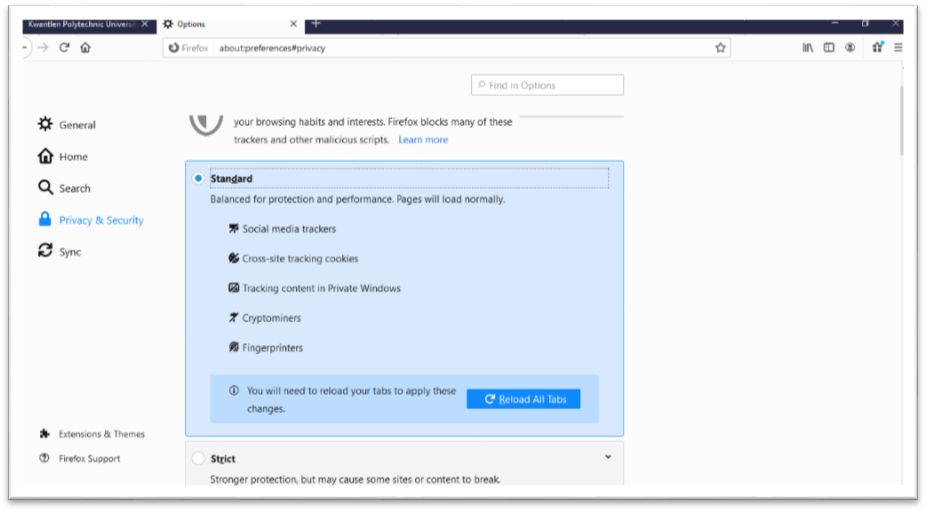This screenshot has height=512, width=928.
Task: Click the Social media trackers text
Action: pos(289,229)
